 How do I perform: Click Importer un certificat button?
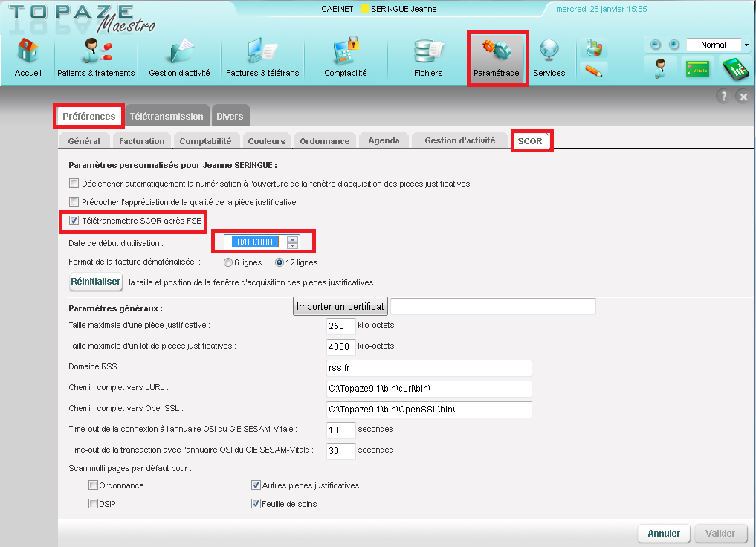click(340, 306)
